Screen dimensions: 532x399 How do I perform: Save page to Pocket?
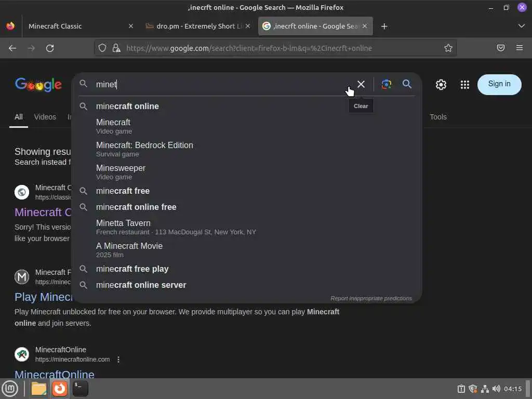pos(501,48)
